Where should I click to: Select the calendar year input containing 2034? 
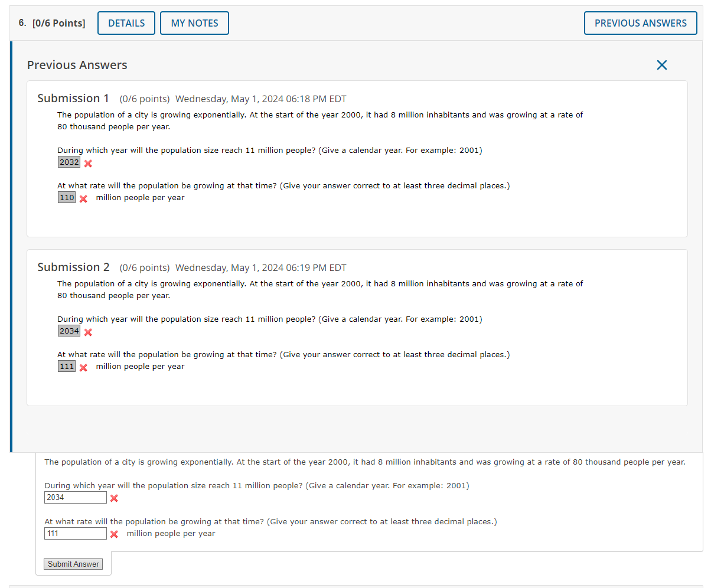pyautogui.click(x=75, y=498)
